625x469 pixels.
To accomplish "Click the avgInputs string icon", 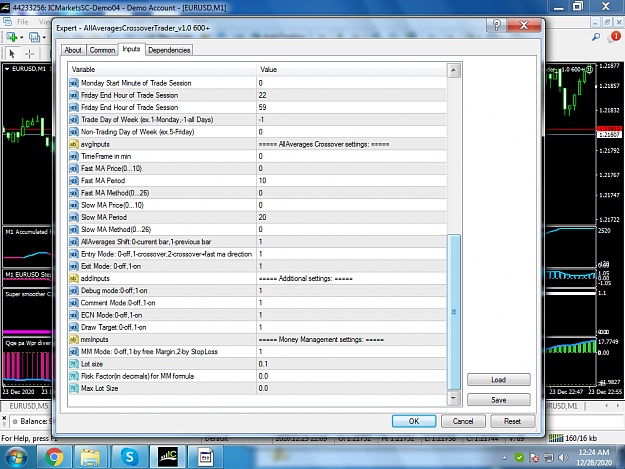I will pyautogui.click(x=74, y=144).
